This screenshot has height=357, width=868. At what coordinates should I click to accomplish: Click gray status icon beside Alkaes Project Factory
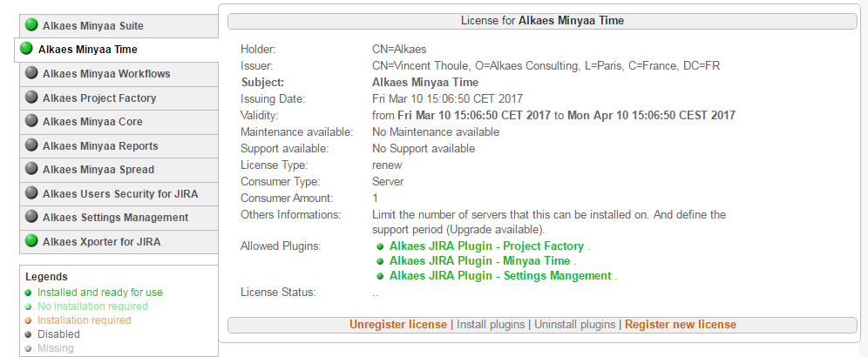point(32,98)
